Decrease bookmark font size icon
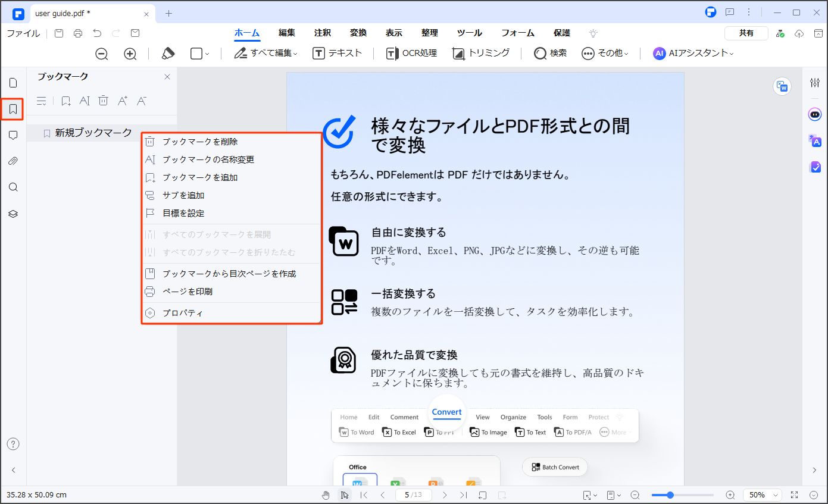 point(142,101)
